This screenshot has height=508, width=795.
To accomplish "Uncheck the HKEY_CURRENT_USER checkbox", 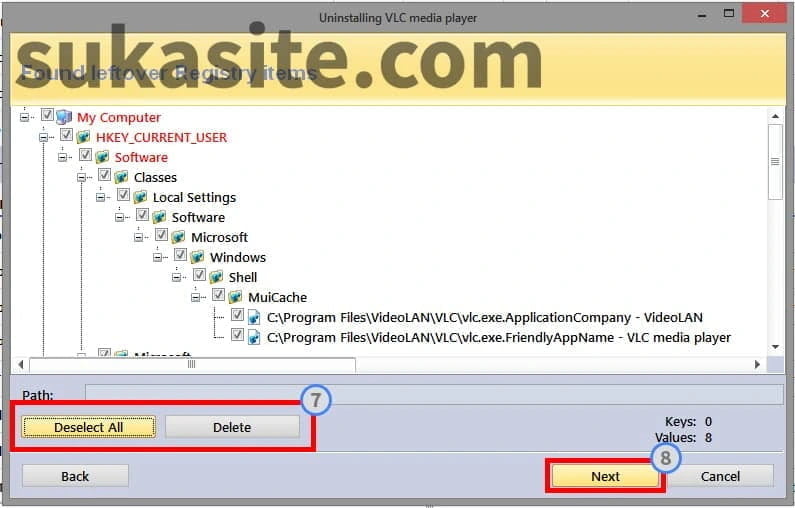I will (x=66, y=135).
